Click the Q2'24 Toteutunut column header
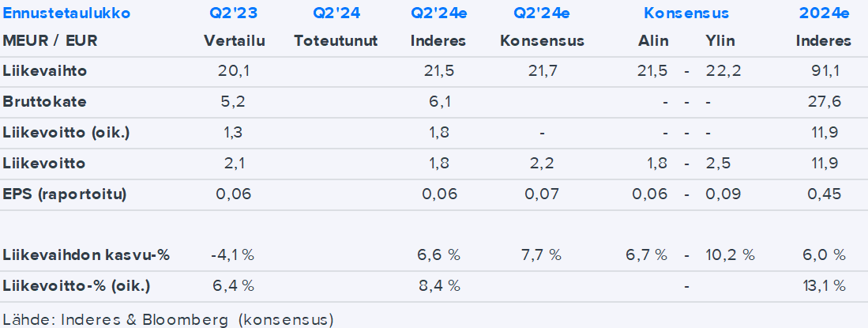 pyautogui.click(x=336, y=13)
